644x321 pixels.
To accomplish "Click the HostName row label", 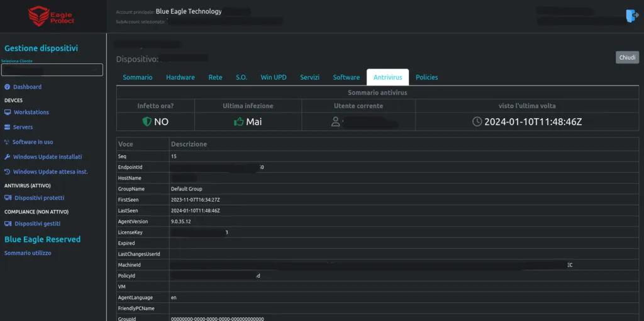I will (x=130, y=178).
